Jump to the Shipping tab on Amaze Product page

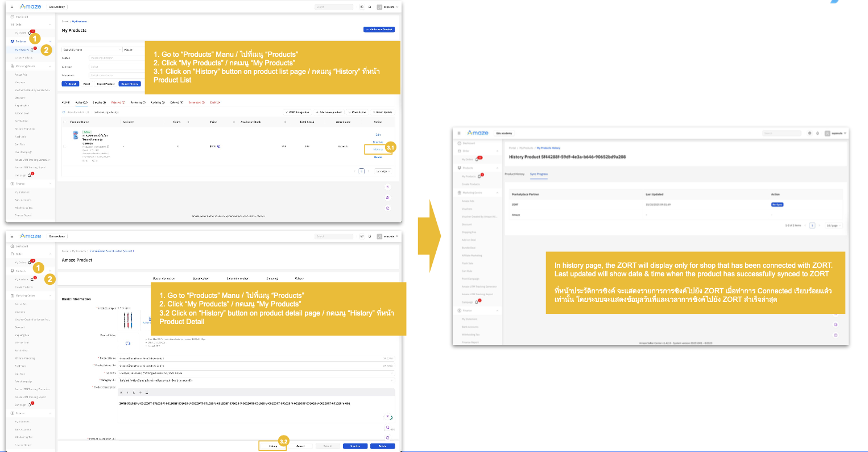pyautogui.click(x=272, y=279)
